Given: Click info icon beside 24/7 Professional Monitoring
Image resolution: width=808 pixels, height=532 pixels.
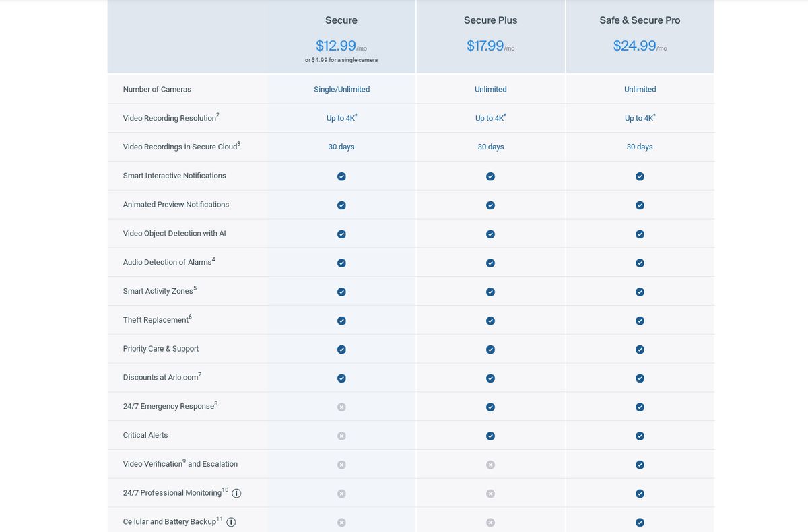Looking at the screenshot, I should tap(236, 493).
